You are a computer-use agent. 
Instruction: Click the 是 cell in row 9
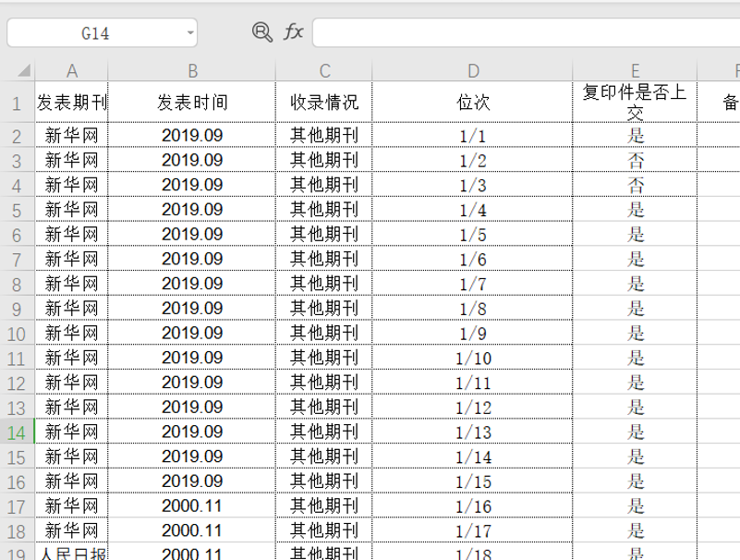pyautogui.click(x=636, y=309)
